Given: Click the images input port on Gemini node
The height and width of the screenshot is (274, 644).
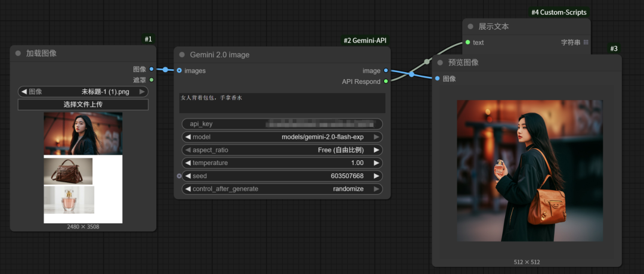Looking at the screenshot, I should click(x=179, y=70).
